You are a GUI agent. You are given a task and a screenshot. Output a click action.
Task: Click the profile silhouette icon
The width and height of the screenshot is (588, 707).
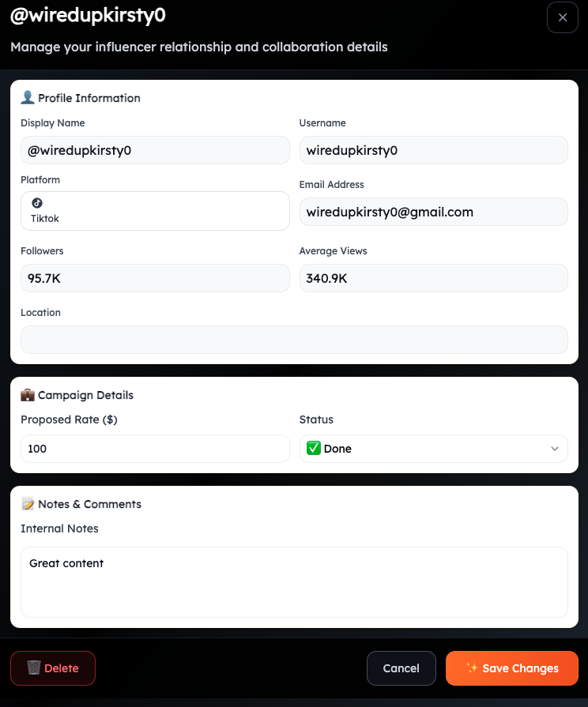(x=27, y=98)
